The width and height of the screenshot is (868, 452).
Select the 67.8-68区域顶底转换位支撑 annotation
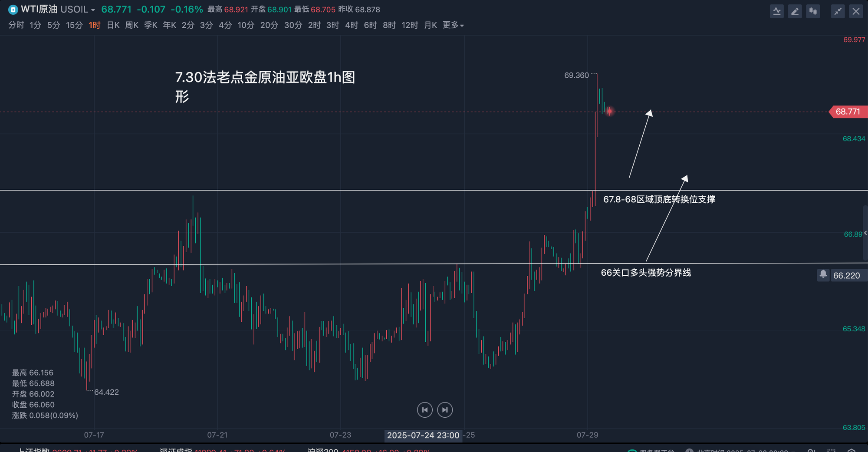[659, 199]
